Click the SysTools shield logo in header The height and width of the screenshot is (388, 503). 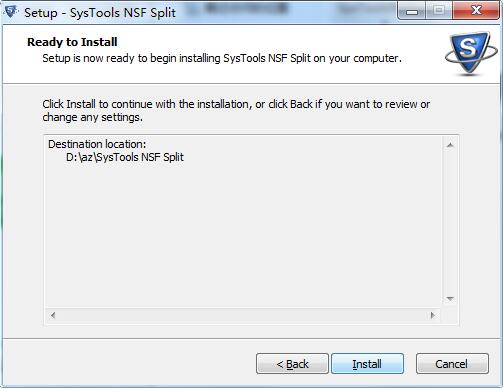tap(470, 53)
